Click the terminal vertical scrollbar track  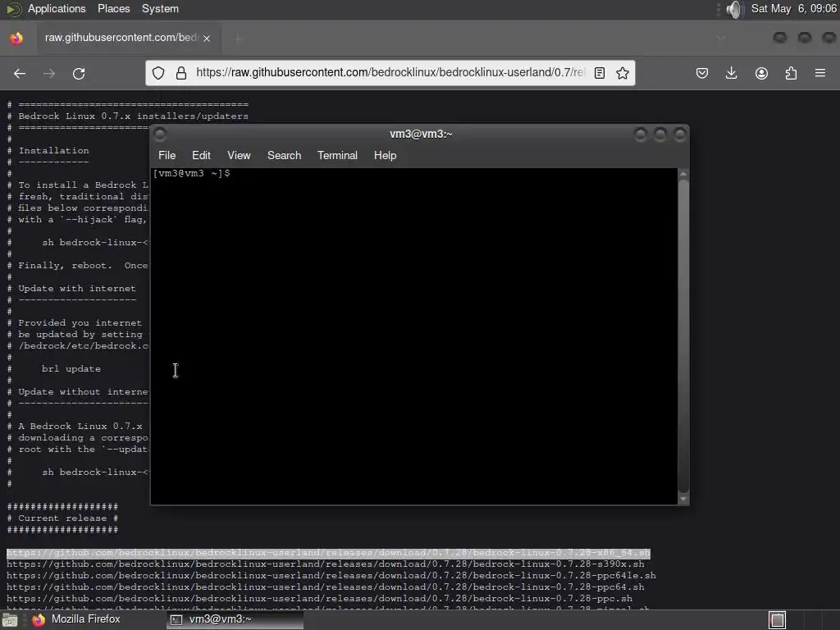683,336
